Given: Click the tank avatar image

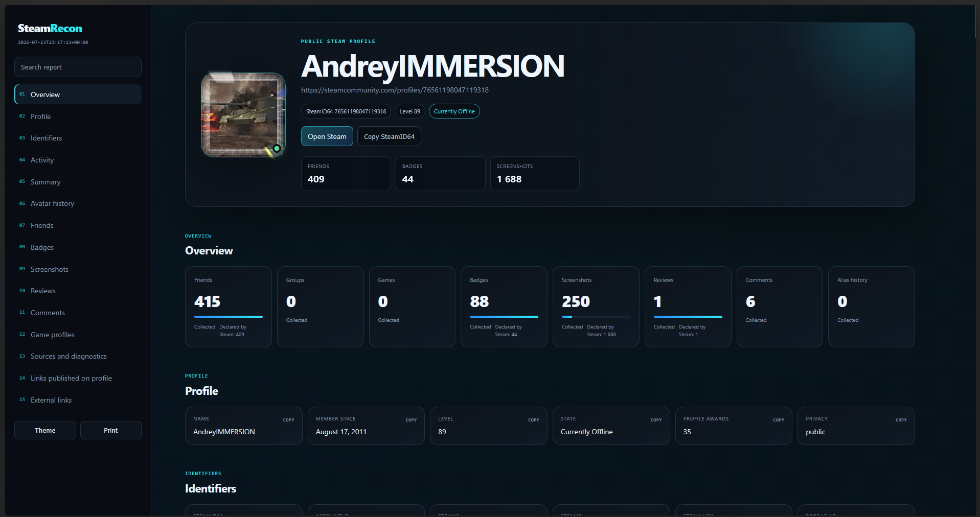Looking at the screenshot, I should [x=243, y=114].
